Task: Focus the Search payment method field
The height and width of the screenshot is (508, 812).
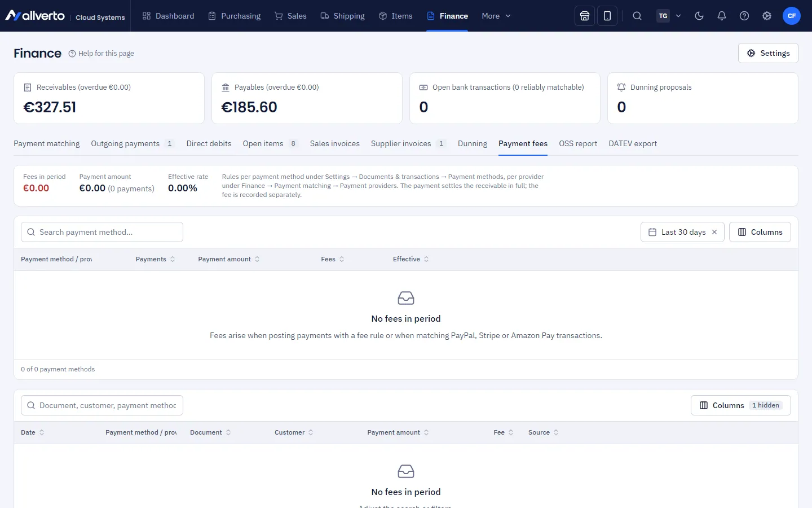Action: tap(102, 232)
